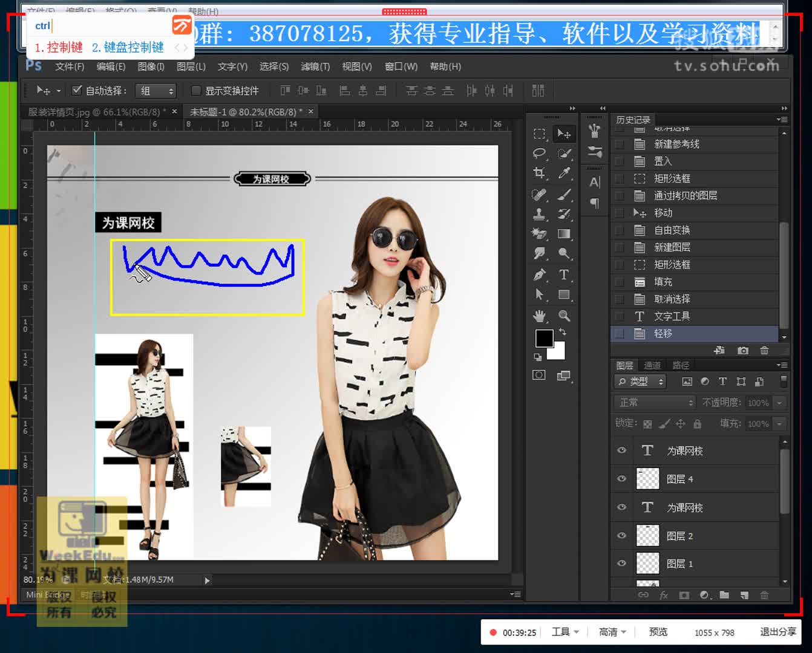Open the 类型 layer filter dropdown
The image size is (812, 653).
click(x=640, y=382)
